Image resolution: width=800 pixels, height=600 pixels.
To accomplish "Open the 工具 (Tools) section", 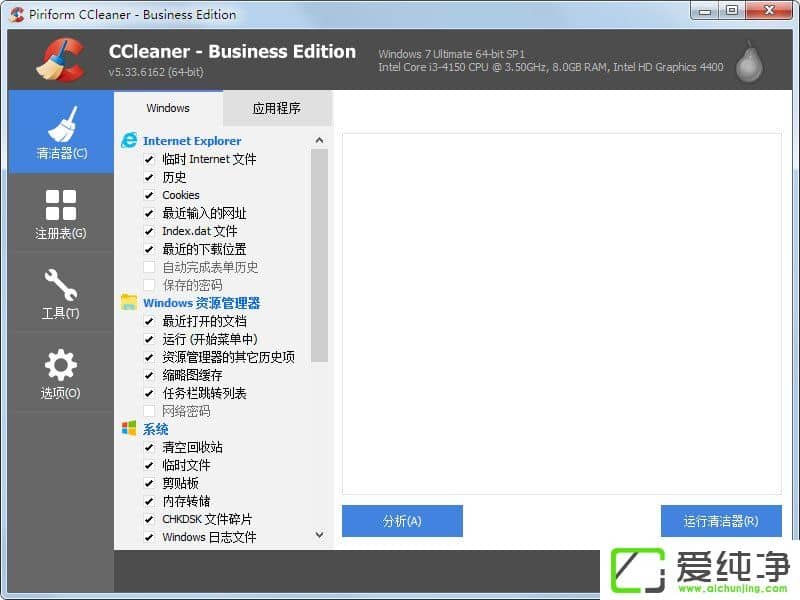I will click(x=61, y=293).
